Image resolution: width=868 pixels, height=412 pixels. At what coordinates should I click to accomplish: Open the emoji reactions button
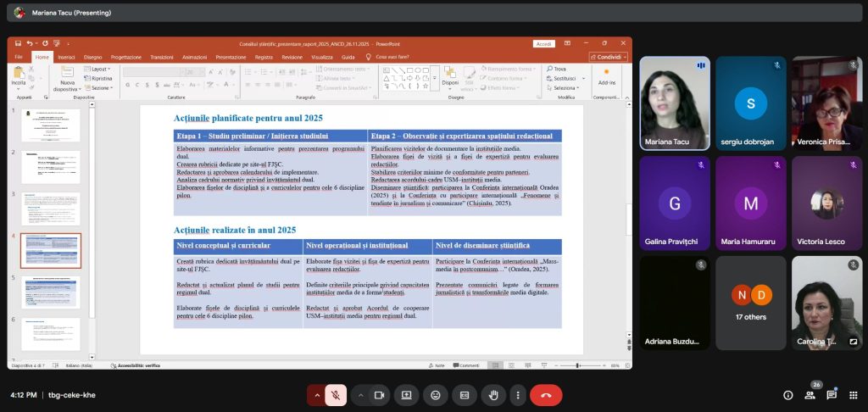click(436, 395)
